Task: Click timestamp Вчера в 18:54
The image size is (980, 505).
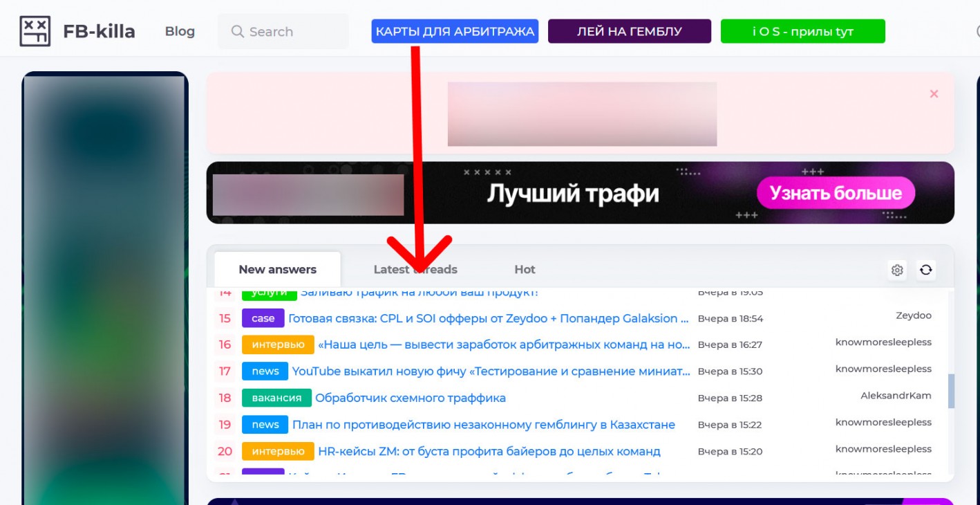Action: point(730,319)
